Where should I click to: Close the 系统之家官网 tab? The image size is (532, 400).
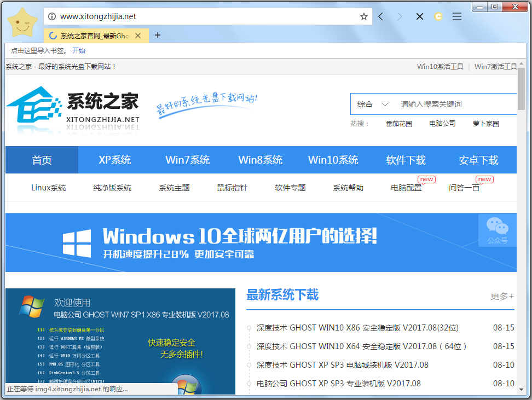coord(138,36)
